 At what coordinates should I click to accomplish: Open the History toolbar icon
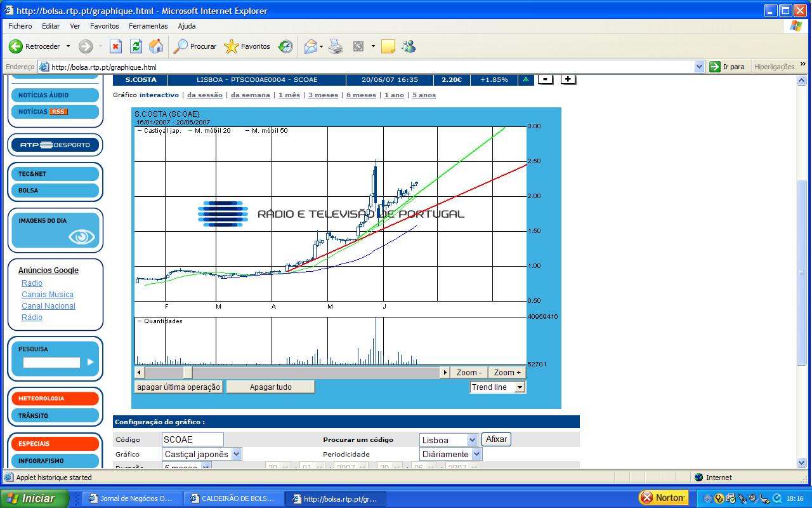click(x=285, y=46)
